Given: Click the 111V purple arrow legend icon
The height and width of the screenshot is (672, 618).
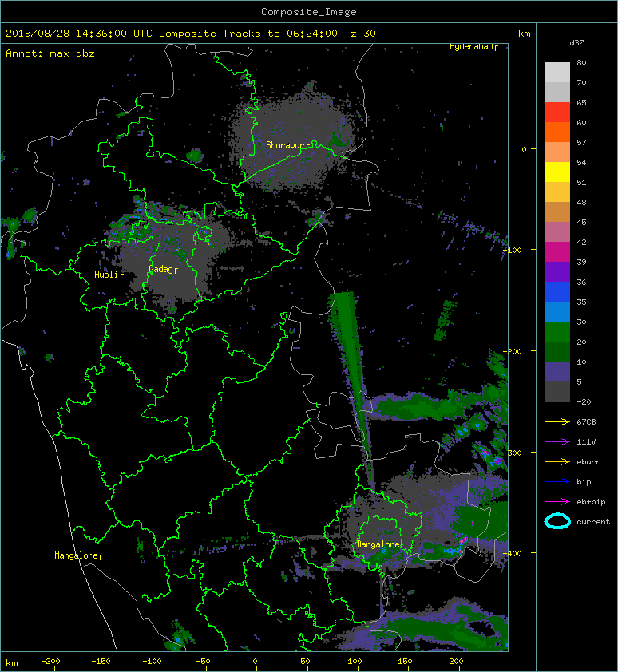Looking at the screenshot, I should click(x=557, y=442).
